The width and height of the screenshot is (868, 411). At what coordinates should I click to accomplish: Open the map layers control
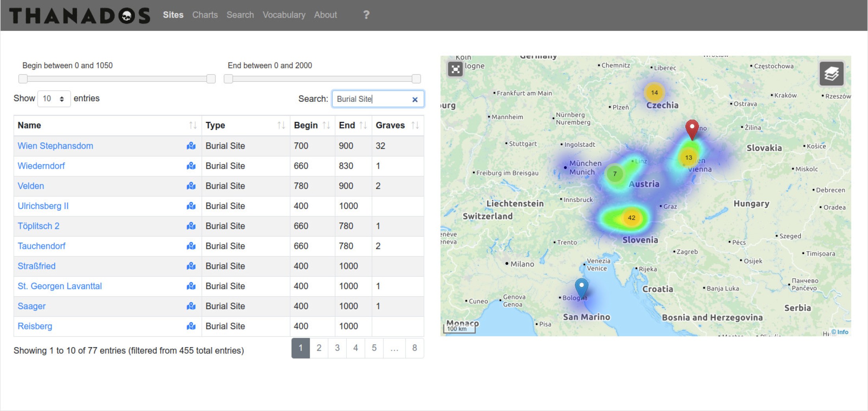coord(831,73)
